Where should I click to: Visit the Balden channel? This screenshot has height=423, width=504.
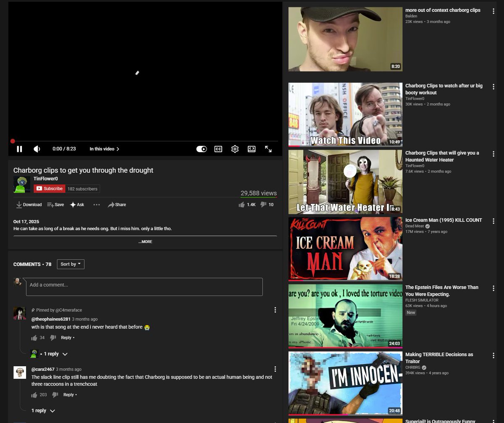coord(411,16)
